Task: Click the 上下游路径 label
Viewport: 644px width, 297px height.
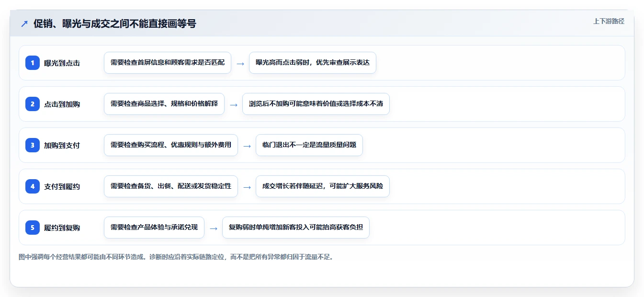Action: pyautogui.click(x=609, y=21)
